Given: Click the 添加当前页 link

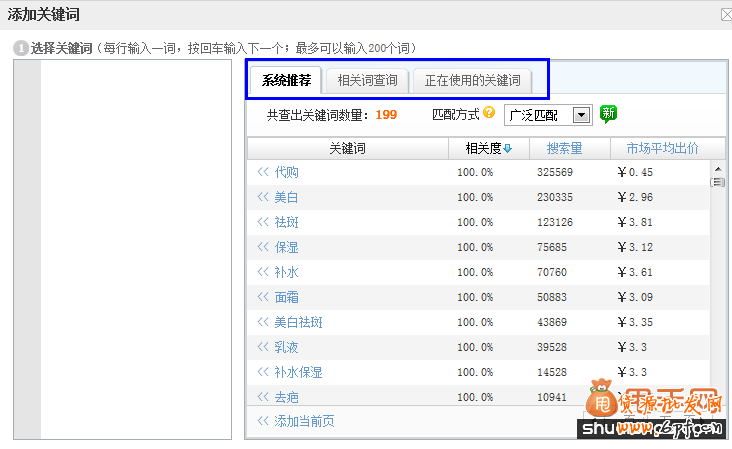Looking at the screenshot, I should point(304,421).
